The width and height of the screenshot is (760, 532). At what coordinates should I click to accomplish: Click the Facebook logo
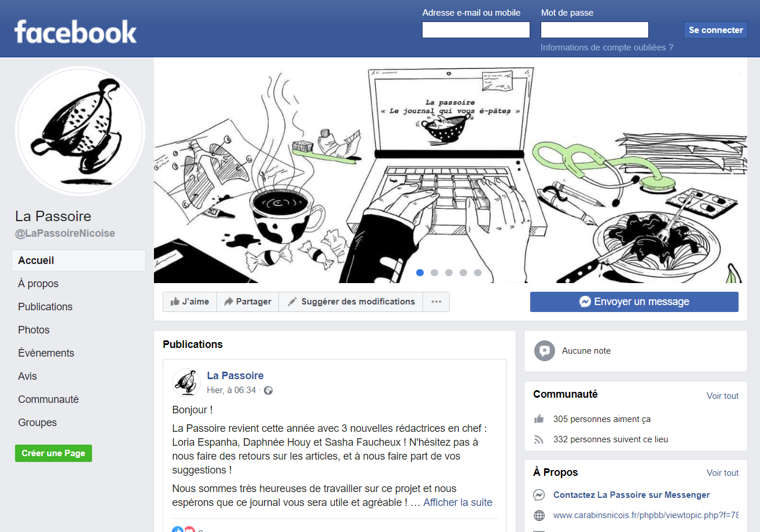click(x=76, y=31)
